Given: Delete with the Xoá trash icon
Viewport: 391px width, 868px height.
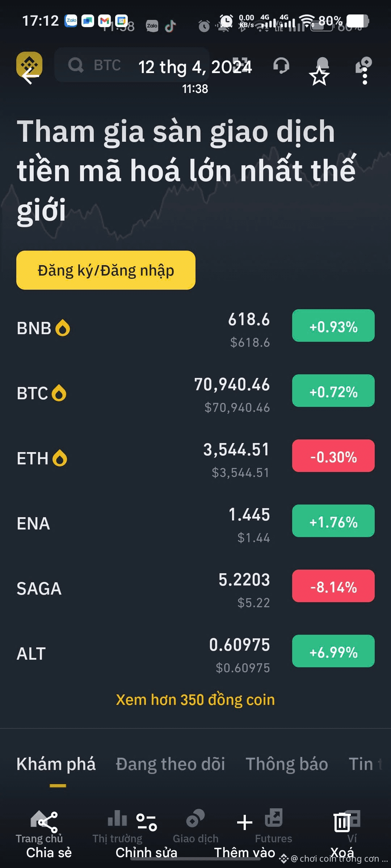Looking at the screenshot, I should pyautogui.click(x=342, y=822).
